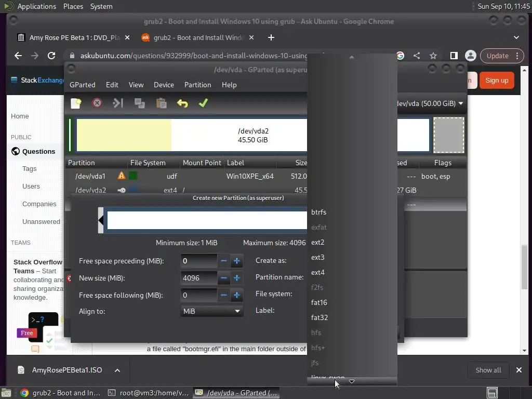This screenshot has height=399, width=532.
Task: Click the Chrome tab search chevron
Action: (x=516, y=37)
